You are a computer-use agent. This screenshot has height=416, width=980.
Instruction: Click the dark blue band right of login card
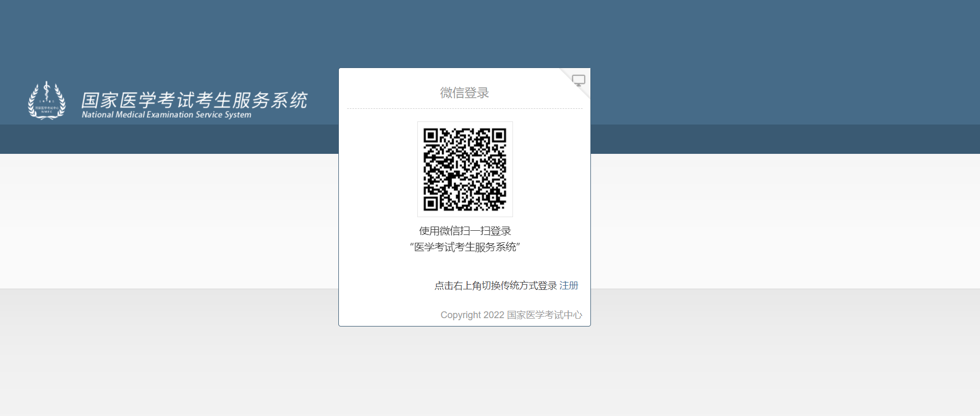pos(784,139)
